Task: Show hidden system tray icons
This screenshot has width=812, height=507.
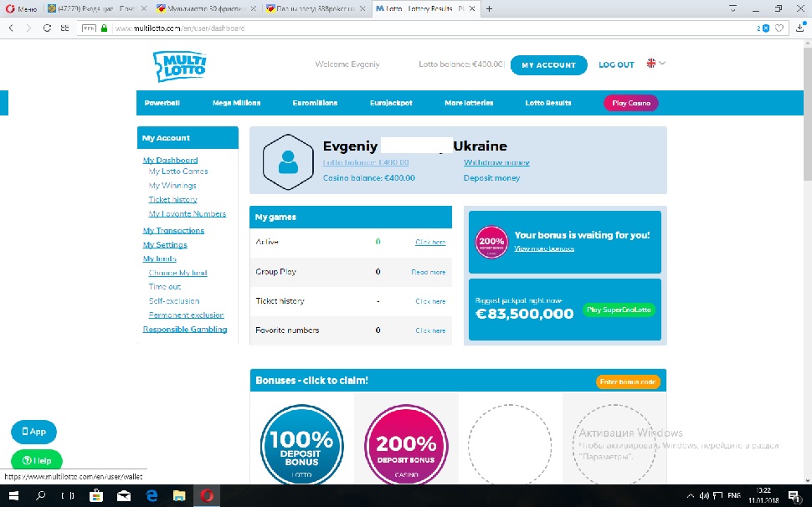Action: (x=690, y=495)
